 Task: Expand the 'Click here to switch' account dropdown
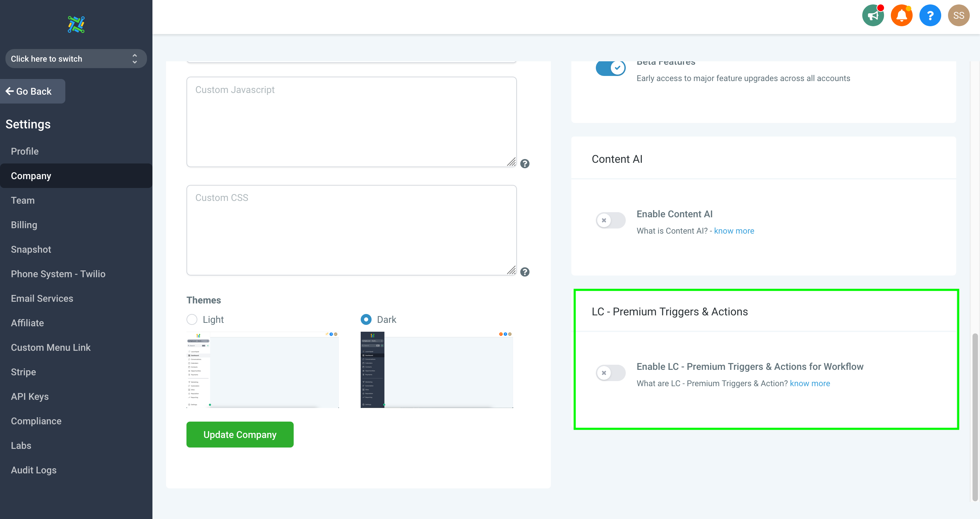tap(76, 59)
